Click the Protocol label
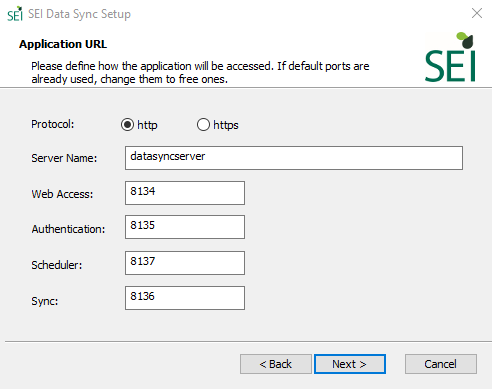Viewport: 492px width, 389px height. click(53, 124)
